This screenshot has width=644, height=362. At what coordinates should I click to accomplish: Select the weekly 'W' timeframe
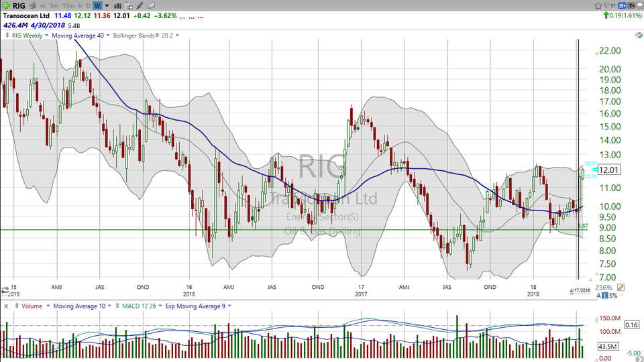[x=97, y=6]
